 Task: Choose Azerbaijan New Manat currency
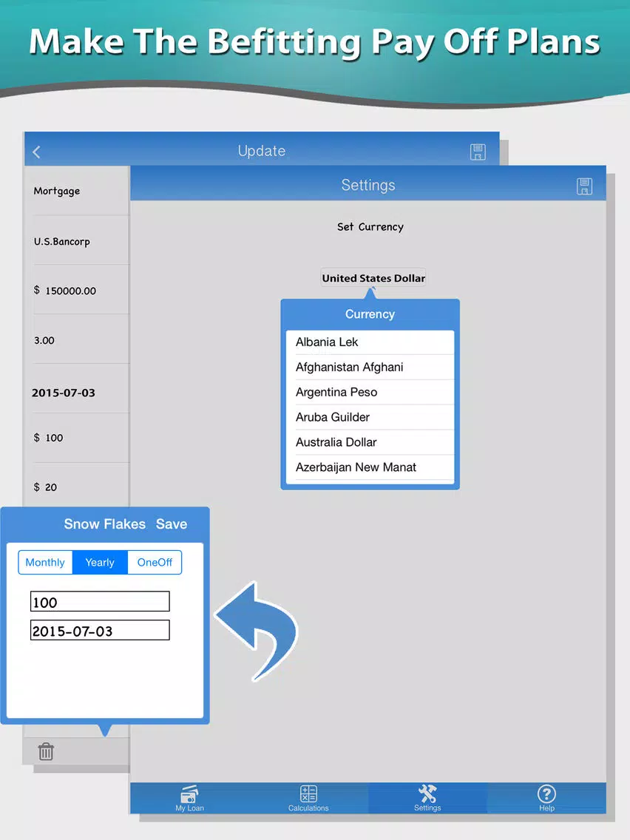[x=370, y=467]
